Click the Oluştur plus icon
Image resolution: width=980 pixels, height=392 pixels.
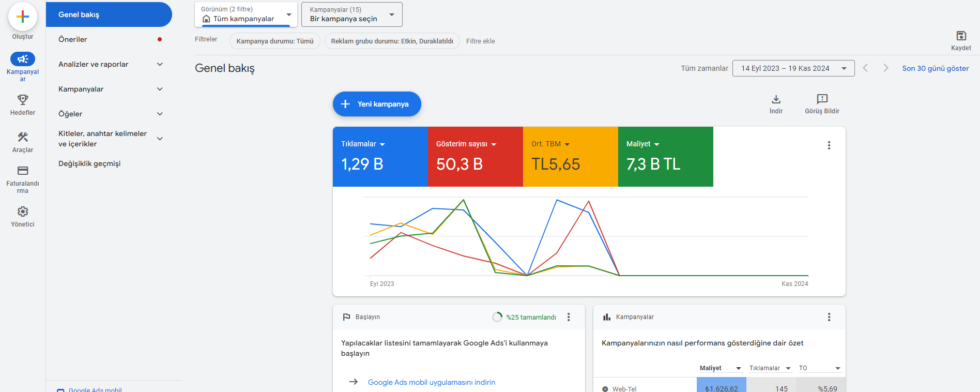23,17
